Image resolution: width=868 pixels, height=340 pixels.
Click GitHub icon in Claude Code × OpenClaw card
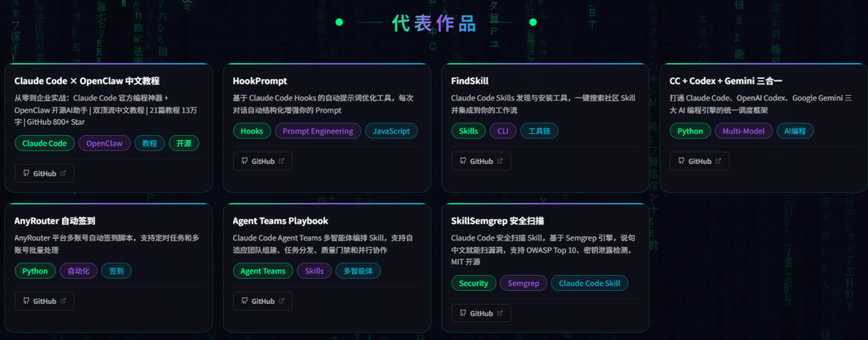(x=26, y=174)
